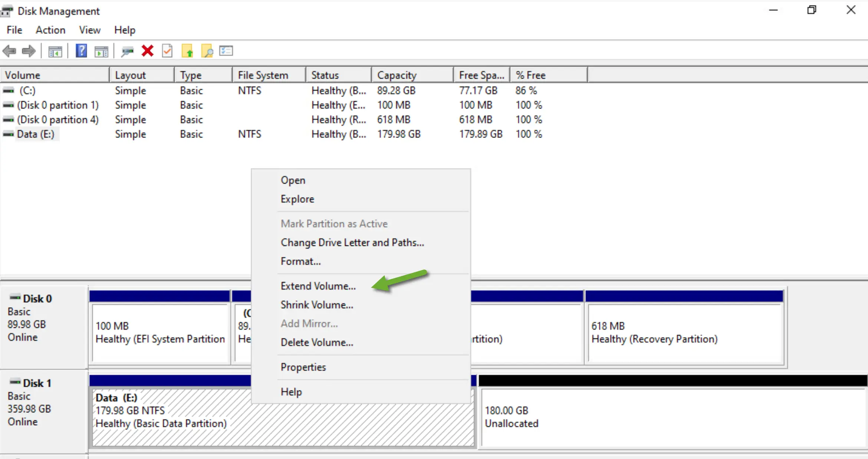868x459 pixels.
Task: Click the blue Help question mark icon
Action: [x=81, y=51]
